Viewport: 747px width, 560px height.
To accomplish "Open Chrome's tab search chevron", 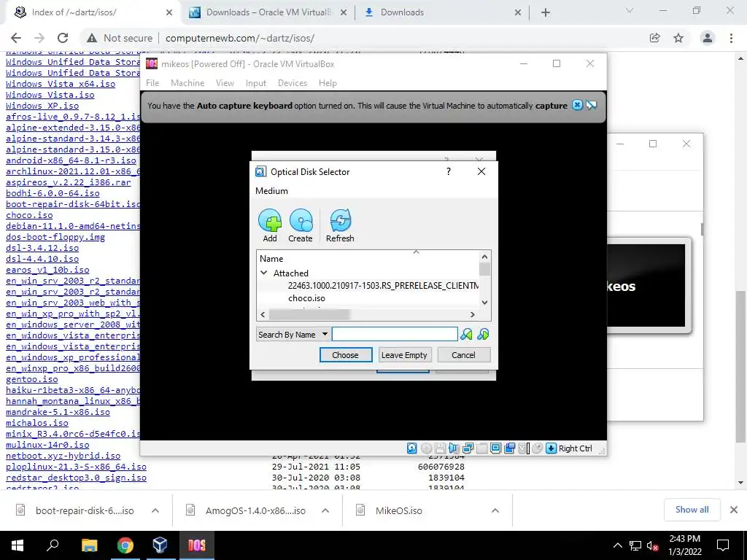I will [630, 10].
